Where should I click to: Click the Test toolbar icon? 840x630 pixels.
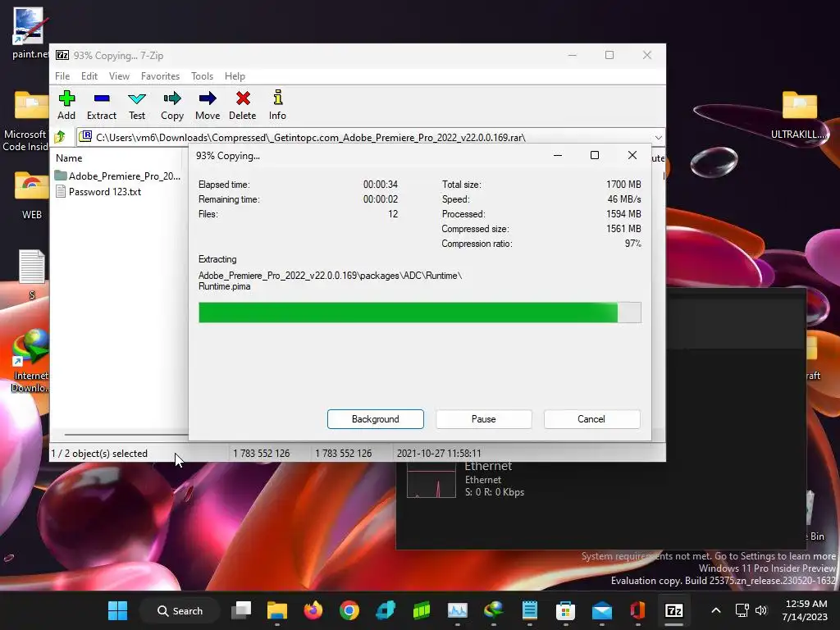pos(137,105)
